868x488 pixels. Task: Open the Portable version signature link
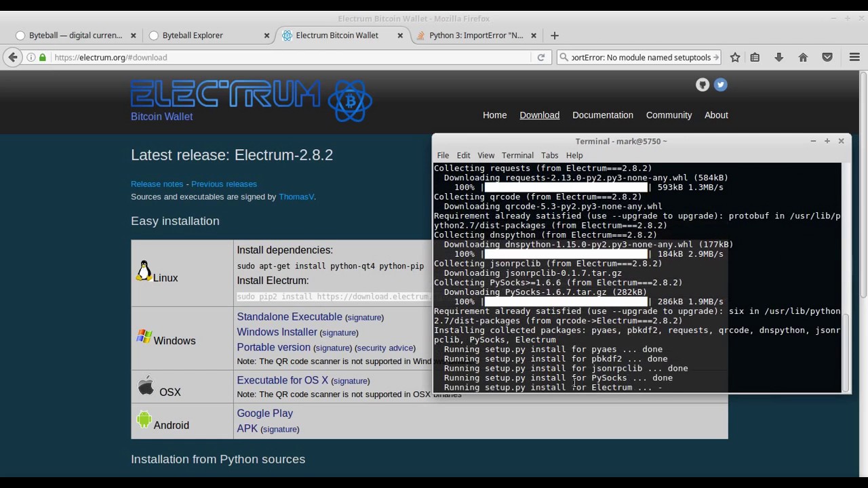click(333, 348)
